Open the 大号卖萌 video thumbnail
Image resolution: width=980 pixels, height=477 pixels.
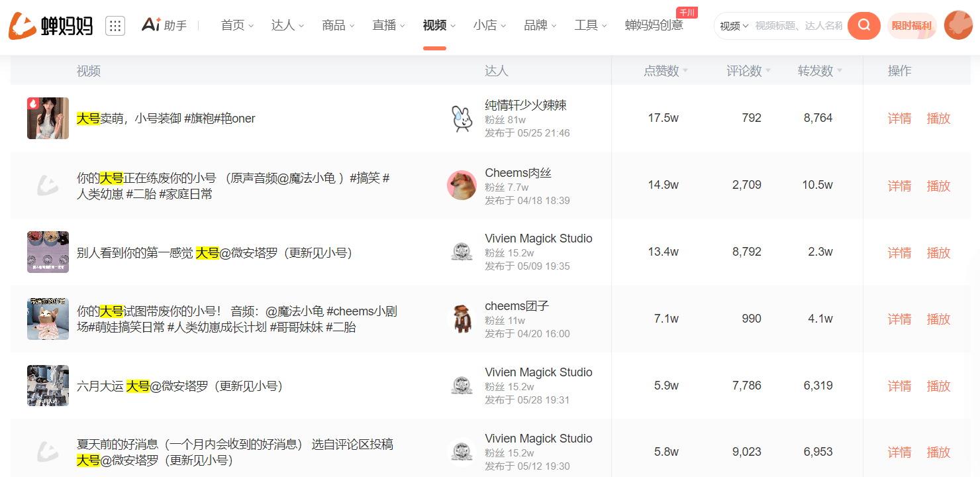point(48,119)
